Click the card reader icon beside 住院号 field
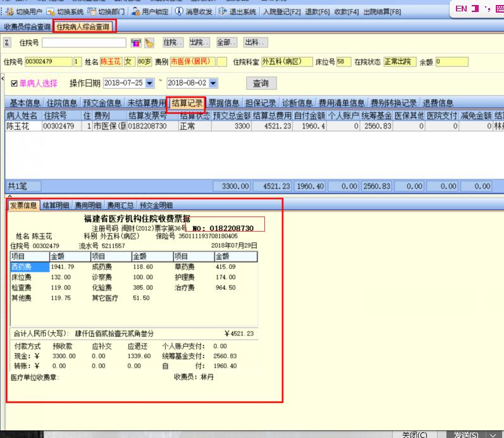504x438 pixels. (x=136, y=43)
